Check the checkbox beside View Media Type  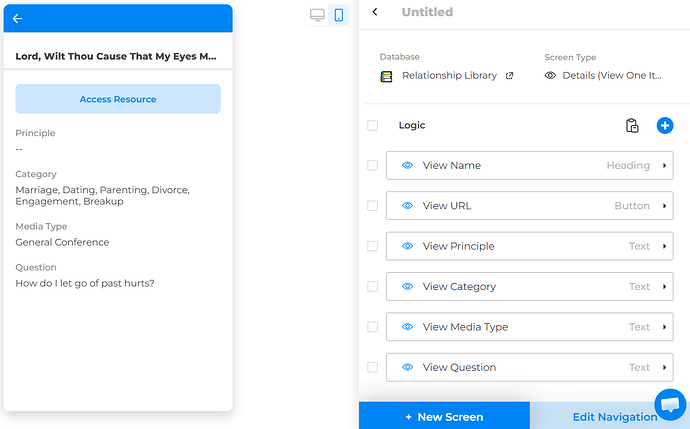coord(373,327)
